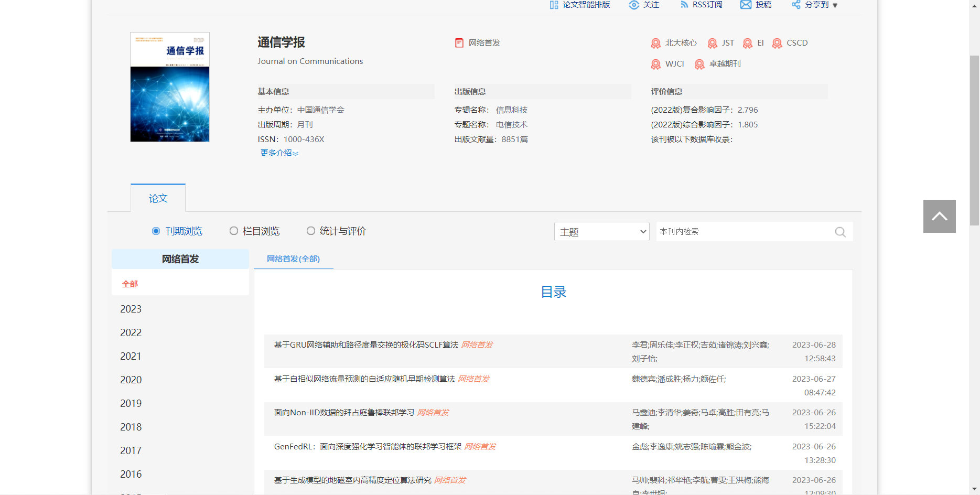Click the CSCD badge icon
980x495 pixels.
(778, 43)
